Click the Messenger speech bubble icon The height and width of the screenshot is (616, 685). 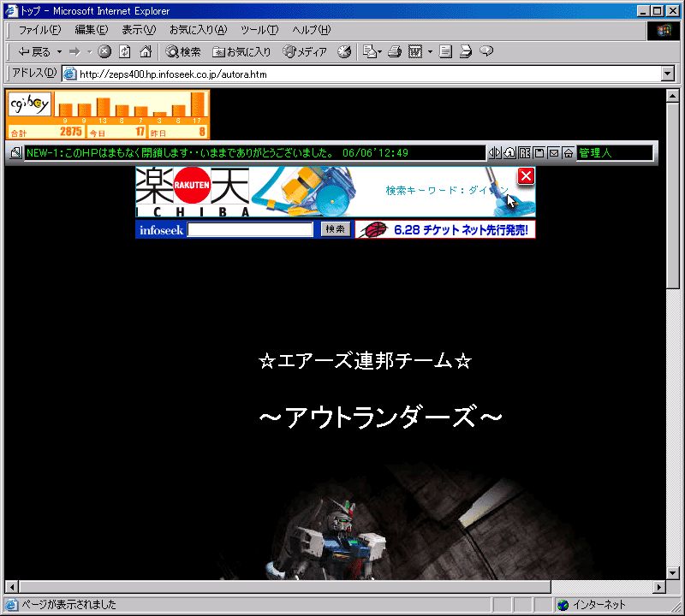coord(486,52)
